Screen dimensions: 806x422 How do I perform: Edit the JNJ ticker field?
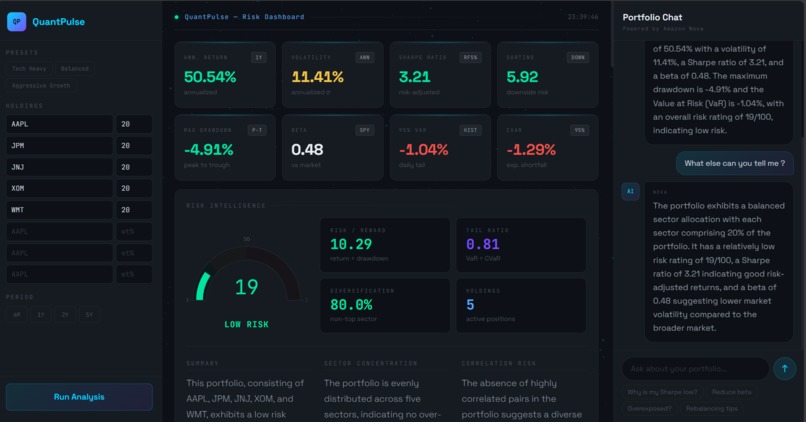[x=60, y=167]
